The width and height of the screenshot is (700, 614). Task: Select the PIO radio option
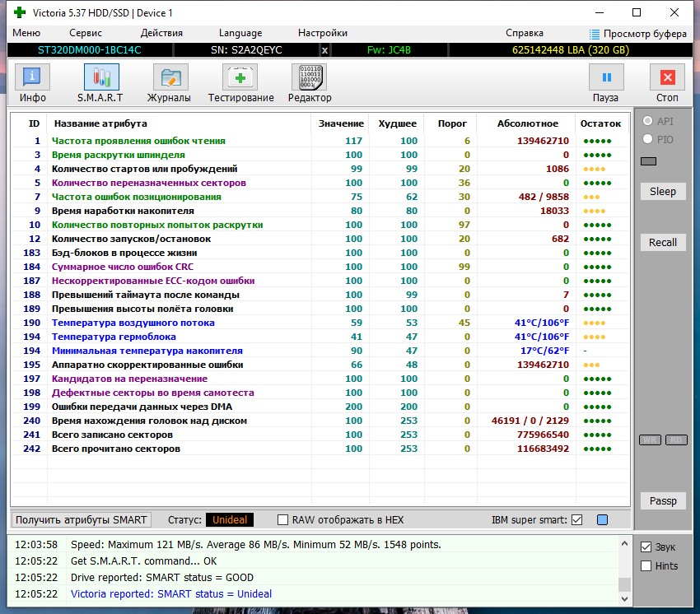click(648, 139)
